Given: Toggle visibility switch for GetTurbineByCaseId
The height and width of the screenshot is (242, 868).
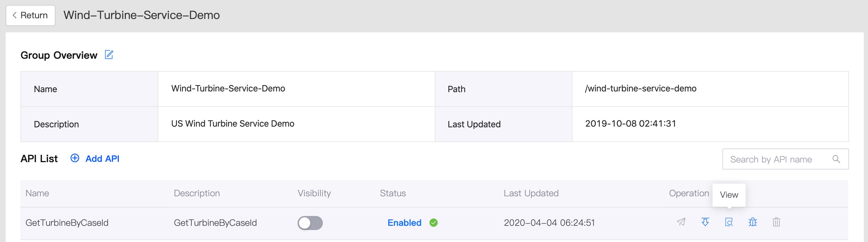Looking at the screenshot, I should 310,223.
